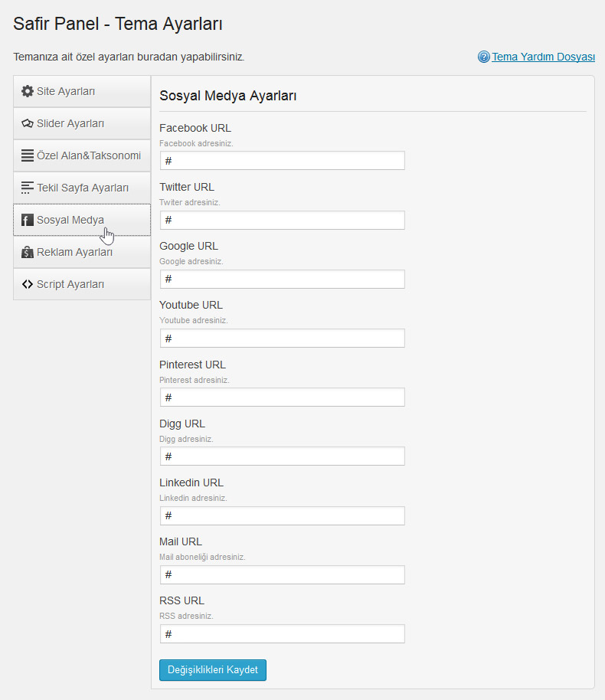Click the Mail URL input field
Viewport: 605px width, 700px height.
click(282, 574)
